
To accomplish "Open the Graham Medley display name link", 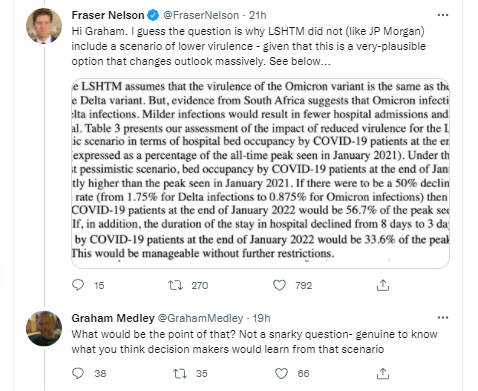I will (x=113, y=318).
